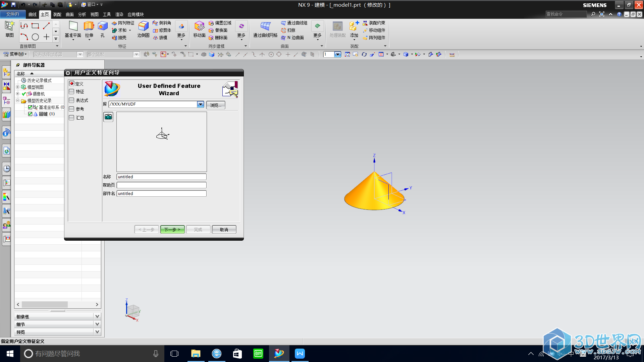Click the 部件名 input field
Viewport: 644px width, 362px height.
coord(161,193)
